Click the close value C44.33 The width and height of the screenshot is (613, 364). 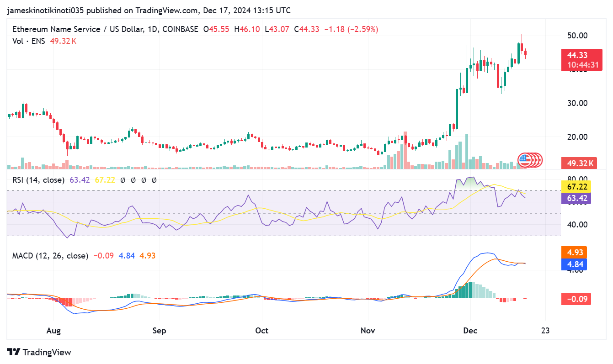[307, 29]
